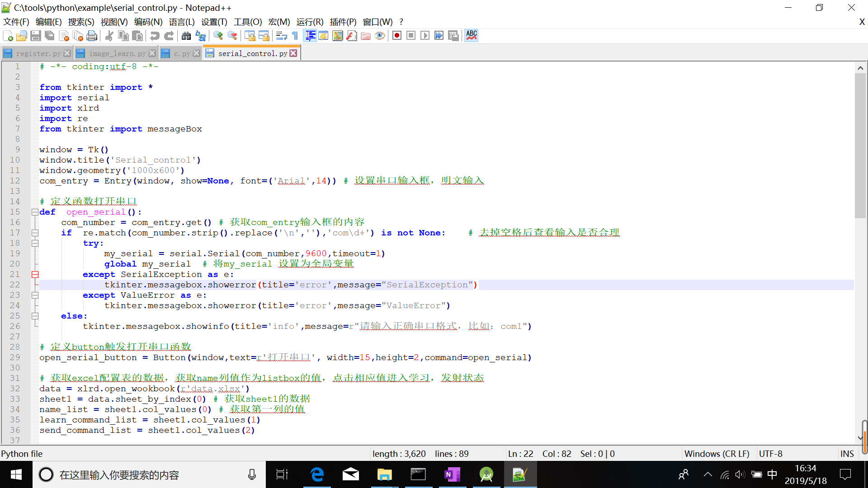
Task: Click the Find and Replace icon
Action: [x=200, y=36]
